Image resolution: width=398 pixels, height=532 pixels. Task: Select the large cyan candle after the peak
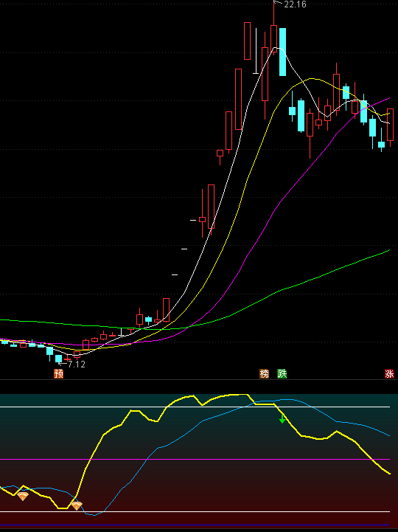[282, 52]
